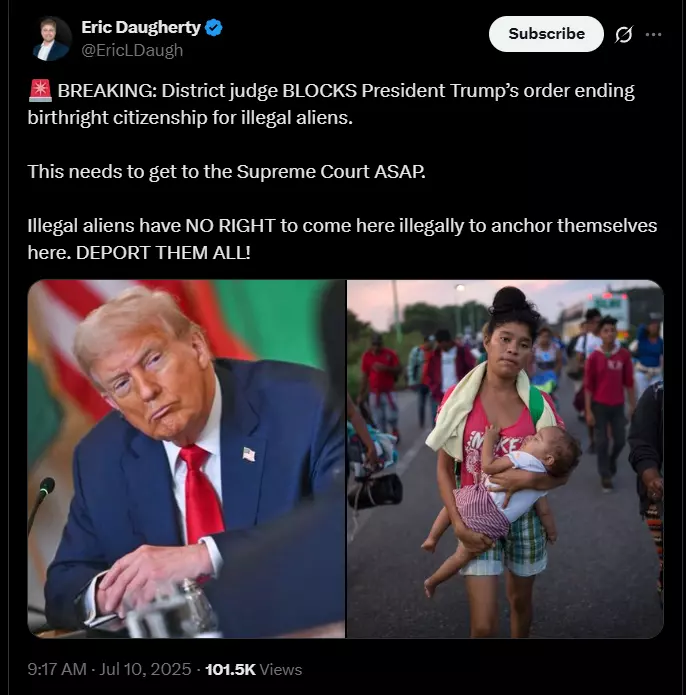
Task: Click the flag lapel pin in Trump photo
Action: click(249, 454)
